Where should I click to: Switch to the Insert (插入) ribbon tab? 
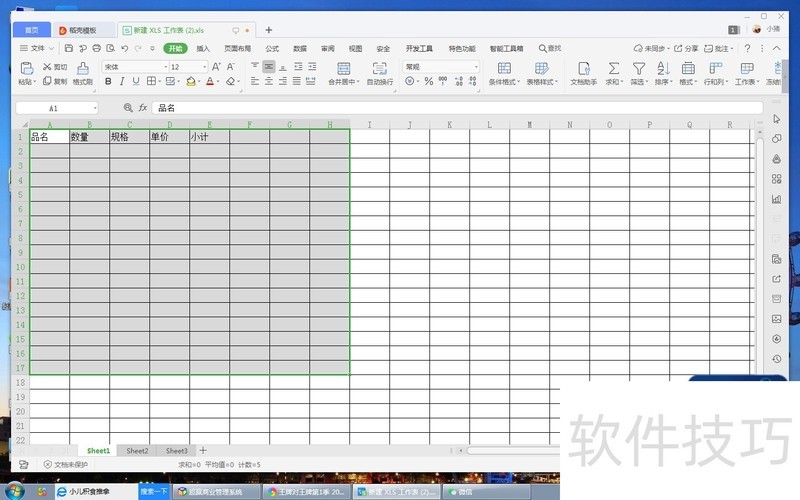[203, 48]
